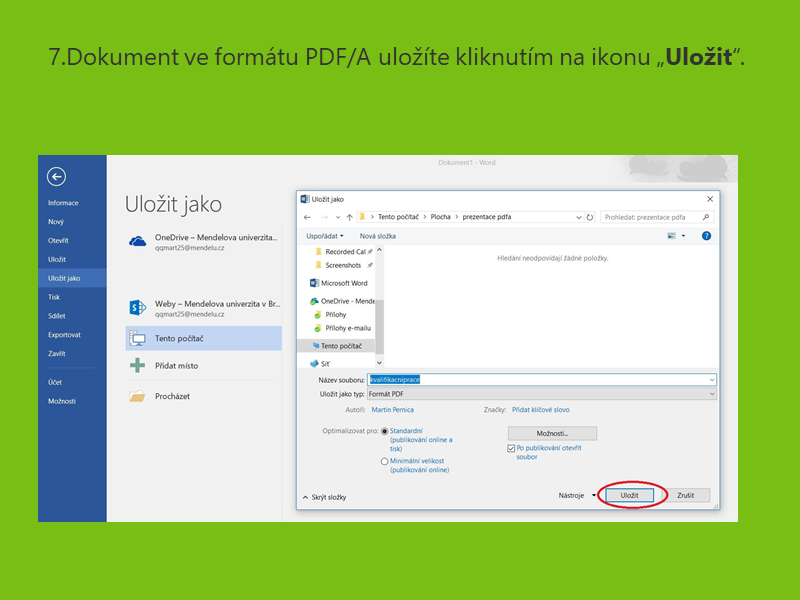Open the Možnosti... button in the dialog
The image size is (800, 600).
point(552,433)
